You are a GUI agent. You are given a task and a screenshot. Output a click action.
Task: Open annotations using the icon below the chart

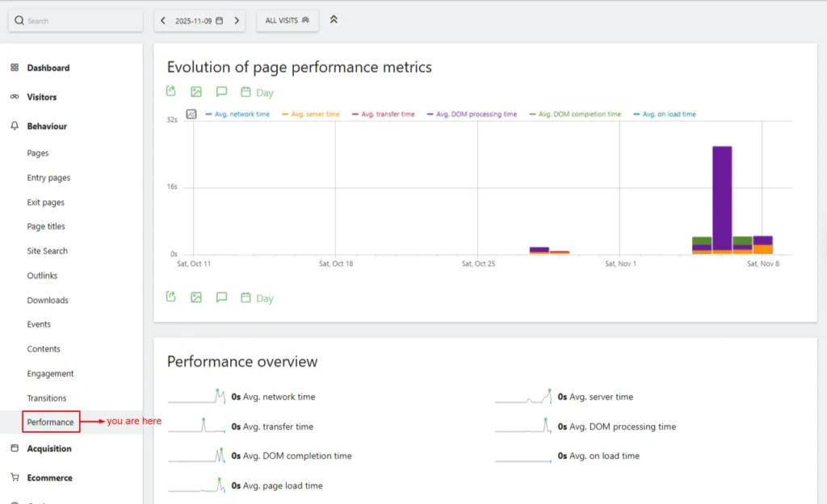coord(221,297)
